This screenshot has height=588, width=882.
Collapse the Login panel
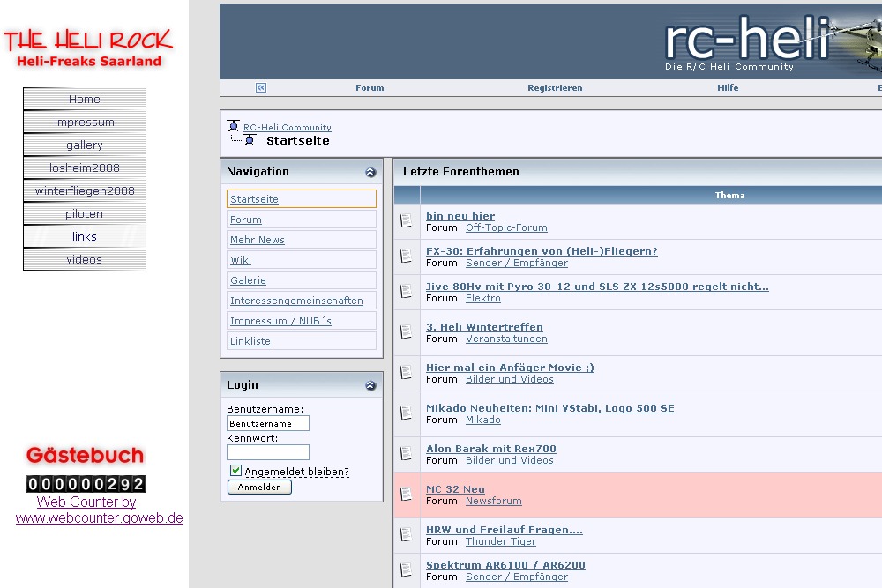370,385
